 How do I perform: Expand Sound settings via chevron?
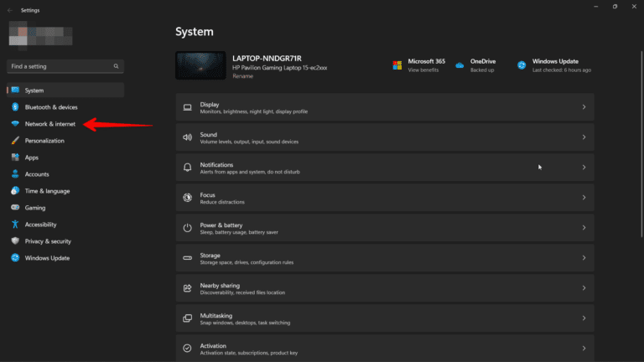(x=584, y=137)
